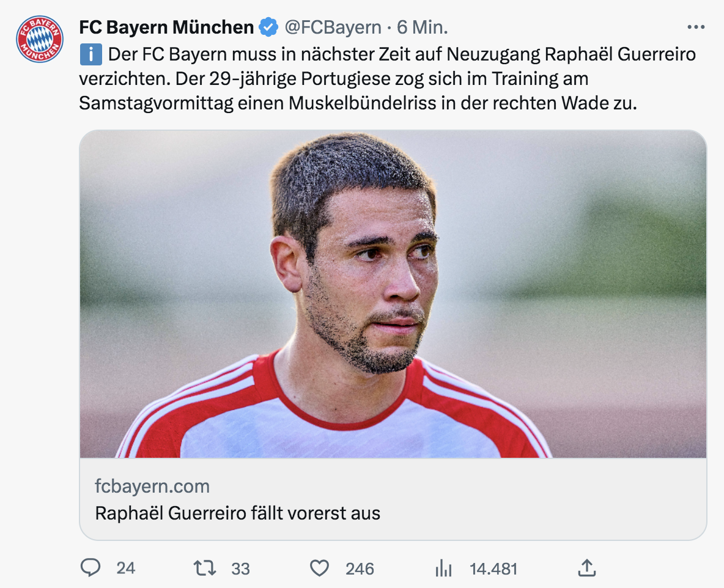
Task: Click the tweet text about Muskelbündelriss
Action: point(358,103)
